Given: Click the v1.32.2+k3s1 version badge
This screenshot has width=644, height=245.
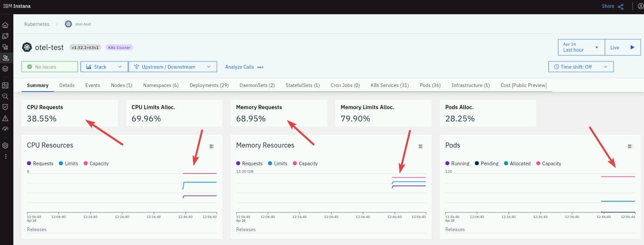Looking at the screenshot, I should [x=85, y=48].
